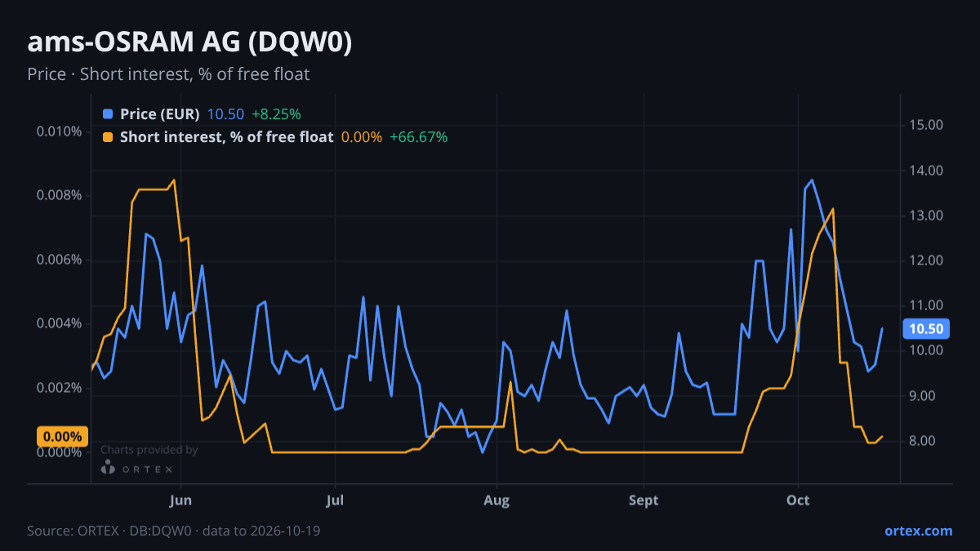Click the 11.00 right axis label
This screenshot has width=980, height=551.
(926, 305)
